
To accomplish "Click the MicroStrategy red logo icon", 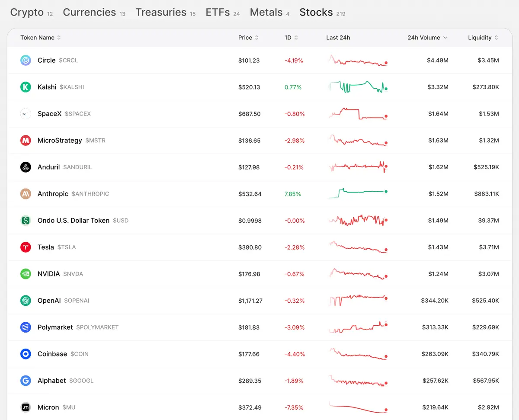I will click(26, 141).
